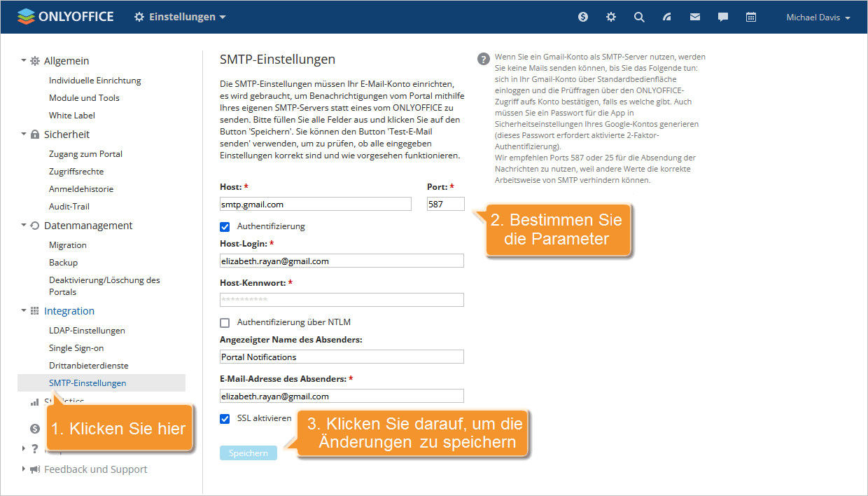868x496 pixels.
Task: Open Single Sign-on page
Action: tap(76, 348)
